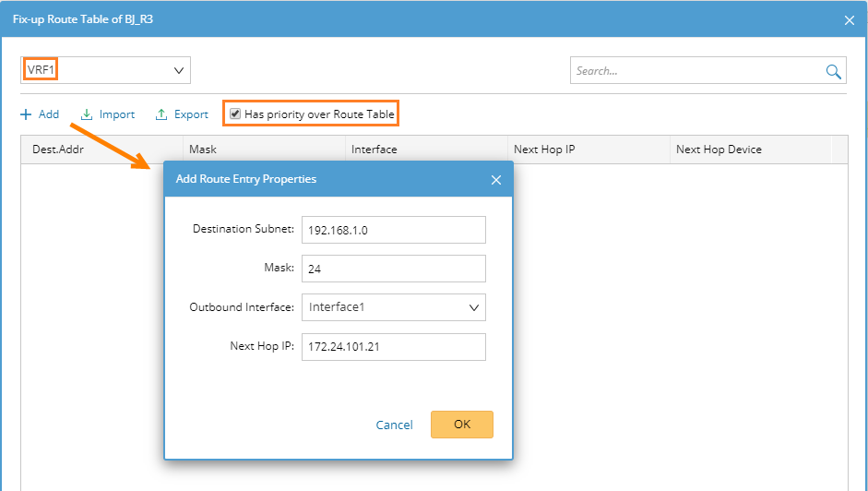The height and width of the screenshot is (491, 868).
Task: Click the search magnifier icon
Action: (x=833, y=71)
